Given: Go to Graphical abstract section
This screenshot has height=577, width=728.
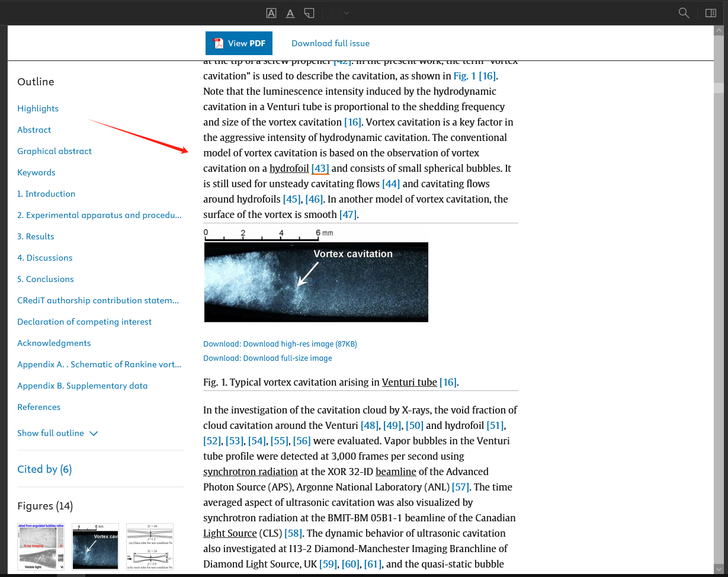Looking at the screenshot, I should click(54, 151).
